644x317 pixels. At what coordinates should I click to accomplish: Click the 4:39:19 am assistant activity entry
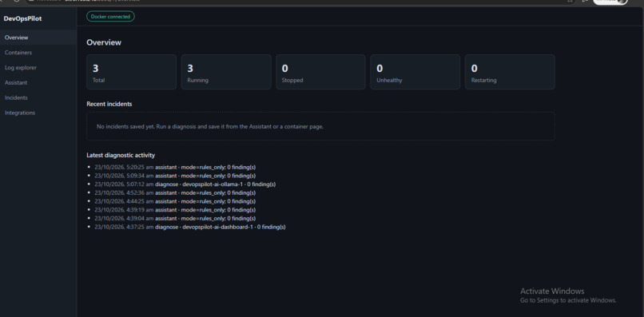point(175,210)
